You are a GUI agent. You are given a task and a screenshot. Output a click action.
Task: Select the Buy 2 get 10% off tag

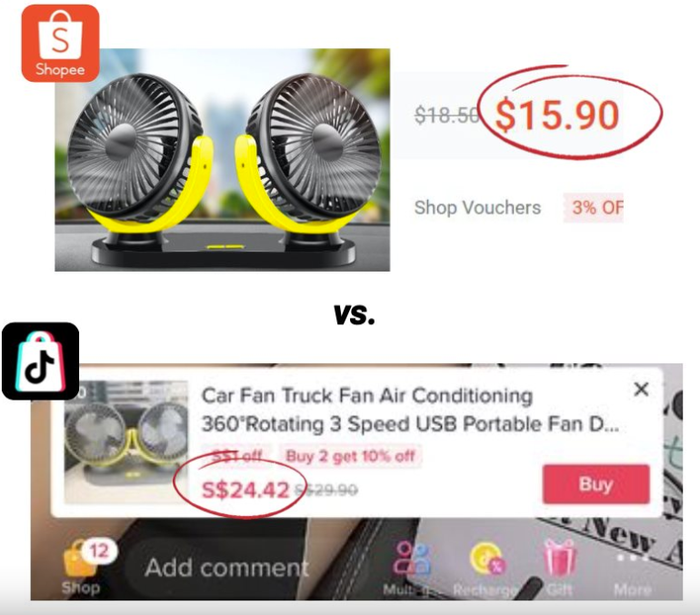pos(350,456)
